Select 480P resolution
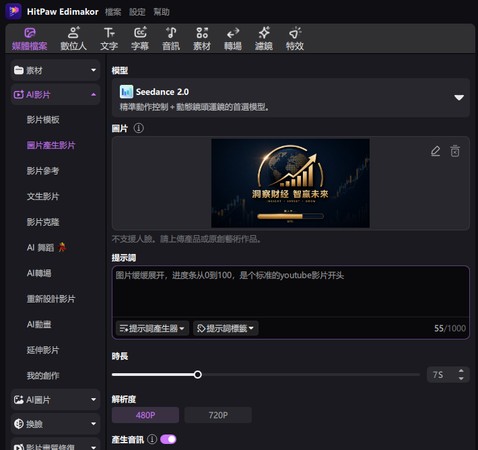Image resolution: width=478 pixels, height=450 pixels. click(x=145, y=415)
